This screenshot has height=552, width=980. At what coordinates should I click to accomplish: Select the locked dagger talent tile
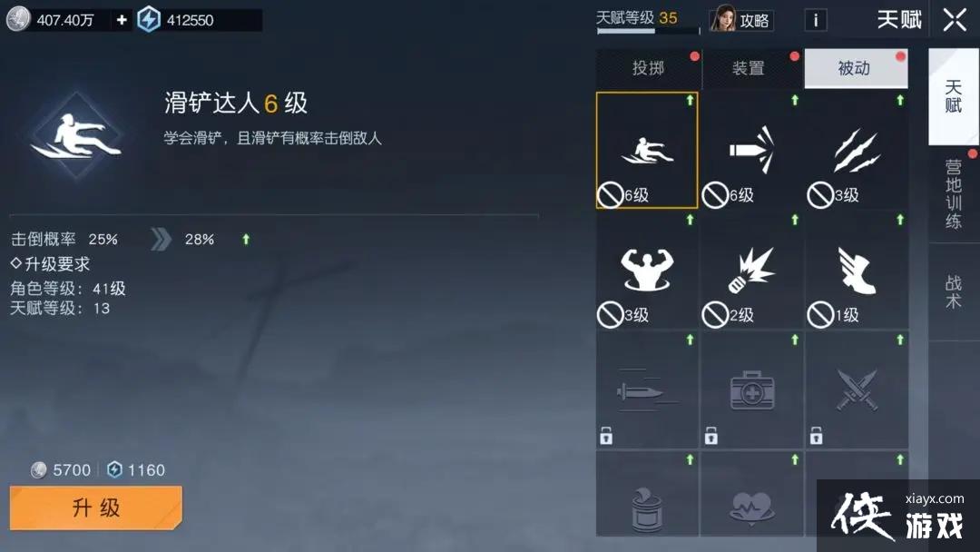(x=647, y=390)
